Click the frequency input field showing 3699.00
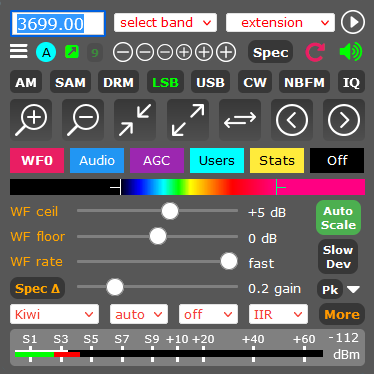 pyautogui.click(x=58, y=24)
